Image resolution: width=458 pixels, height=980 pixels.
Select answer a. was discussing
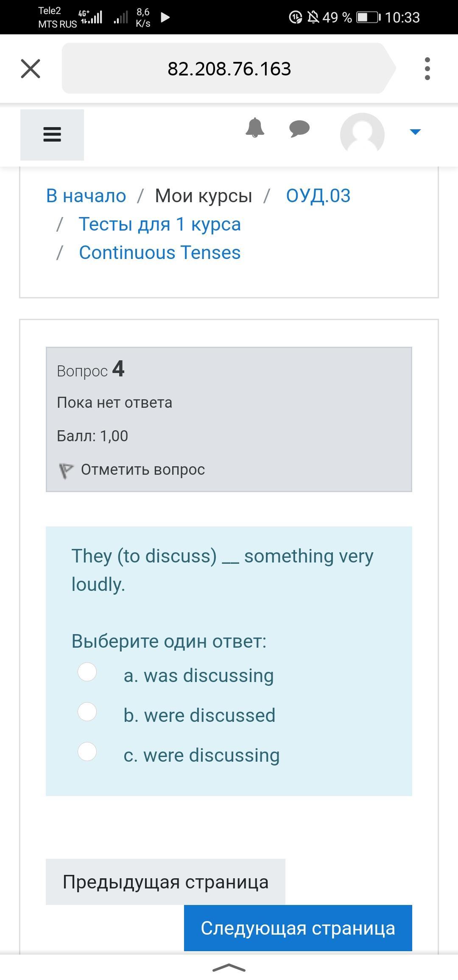[87, 672]
